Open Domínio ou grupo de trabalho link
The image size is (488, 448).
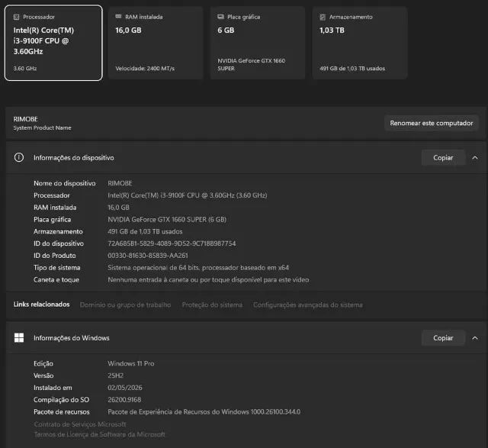point(125,305)
